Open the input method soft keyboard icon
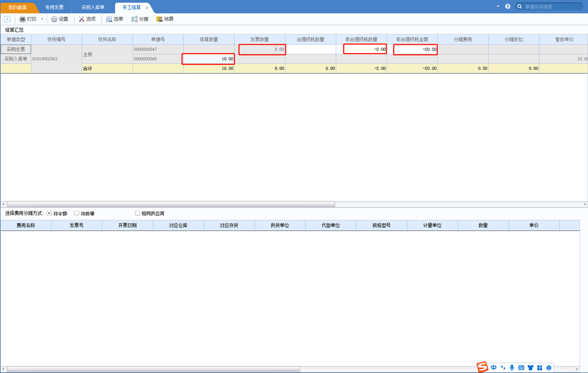 pyautogui.click(x=521, y=368)
